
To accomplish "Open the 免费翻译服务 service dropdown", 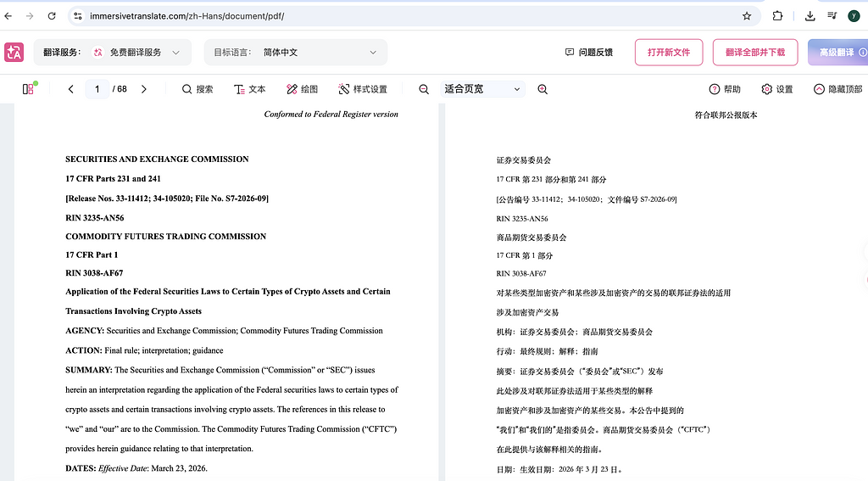I will 136,53.
